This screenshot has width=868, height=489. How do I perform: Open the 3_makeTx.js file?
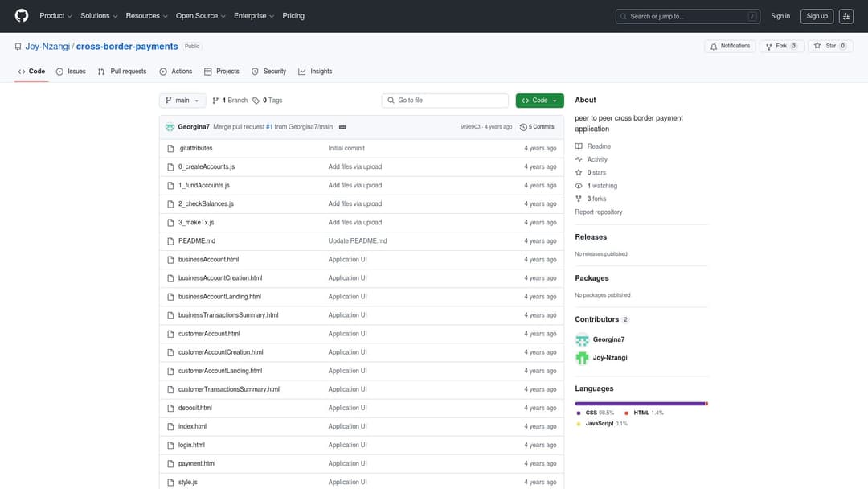click(x=196, y=223)
